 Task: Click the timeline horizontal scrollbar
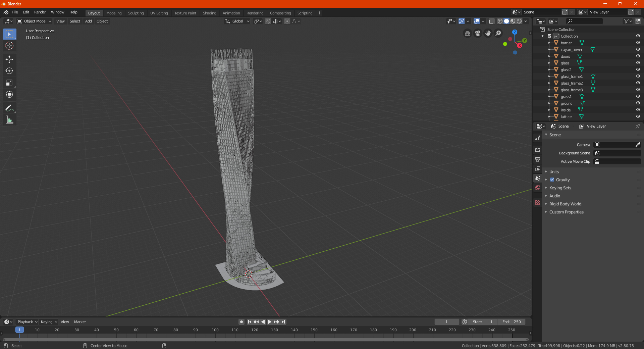(266, 340)
